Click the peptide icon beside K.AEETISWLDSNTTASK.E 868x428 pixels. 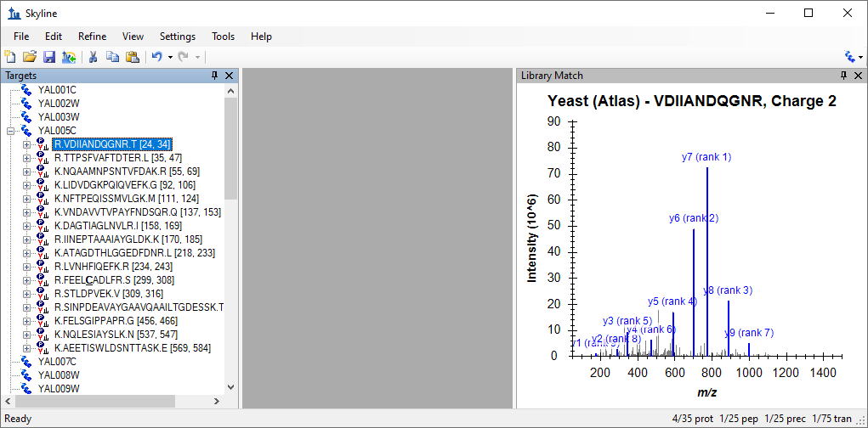(43, 348)
